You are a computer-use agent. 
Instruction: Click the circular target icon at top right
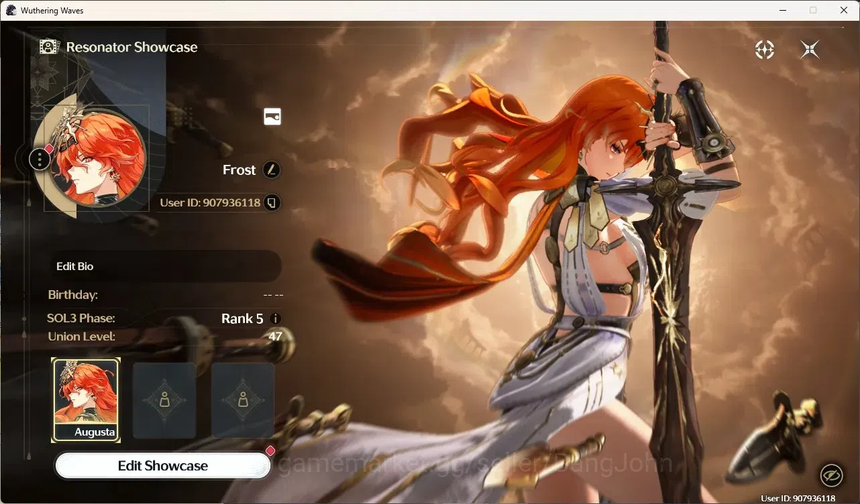click(x=765, y=49)
